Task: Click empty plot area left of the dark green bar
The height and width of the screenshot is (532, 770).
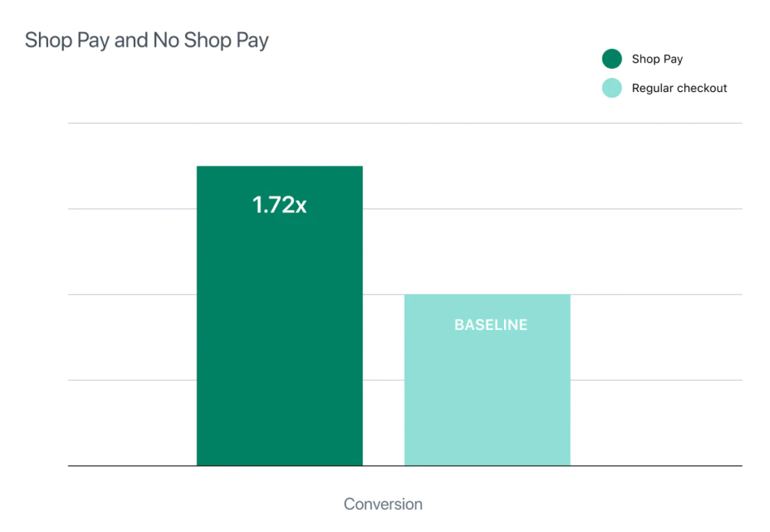Action: [x=132, y=334]
